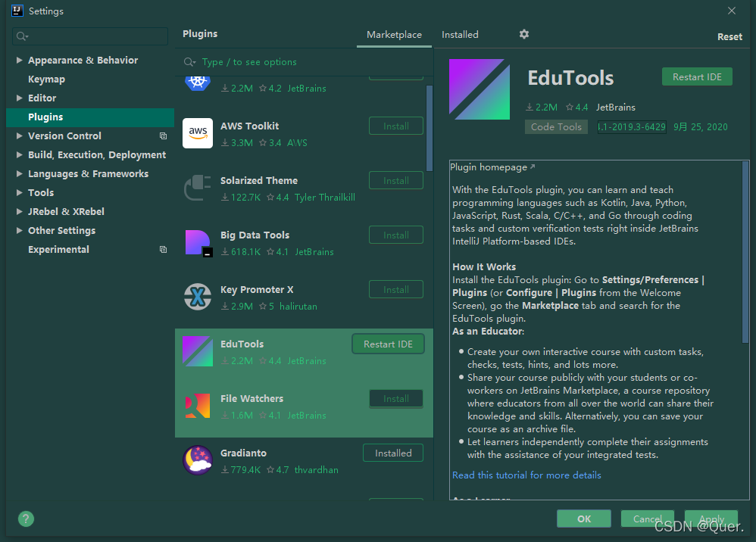Open the Plugin homepage link

pyautogui.click(x=489, y=167)
